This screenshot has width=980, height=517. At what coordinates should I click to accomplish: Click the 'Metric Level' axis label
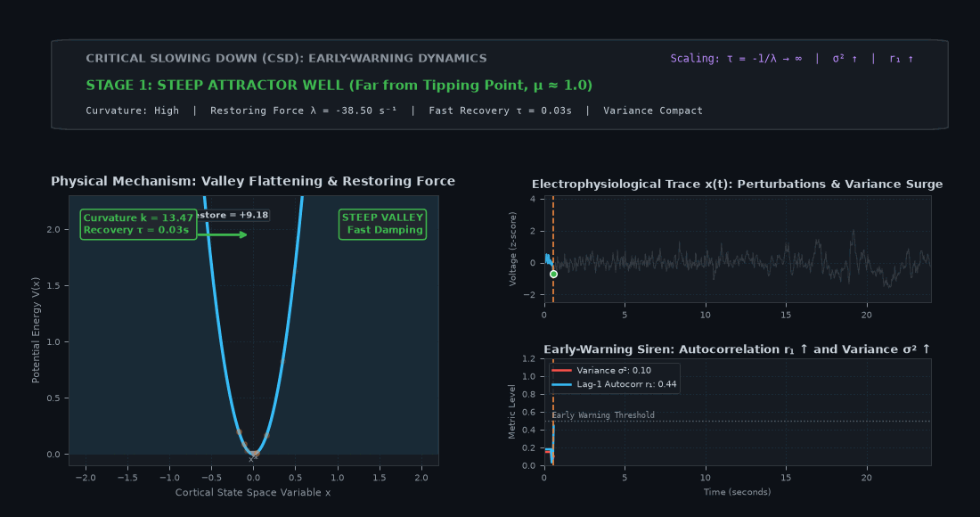tap(512, 411)
